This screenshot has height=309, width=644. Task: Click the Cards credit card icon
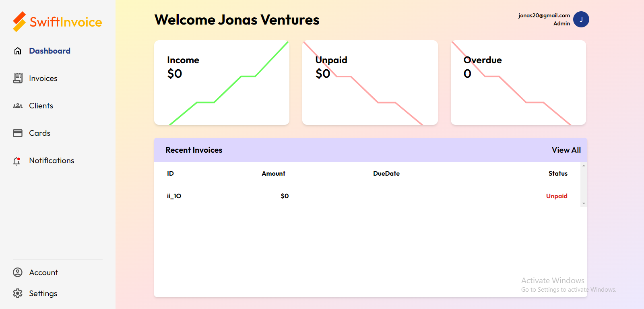click(18, 133)
